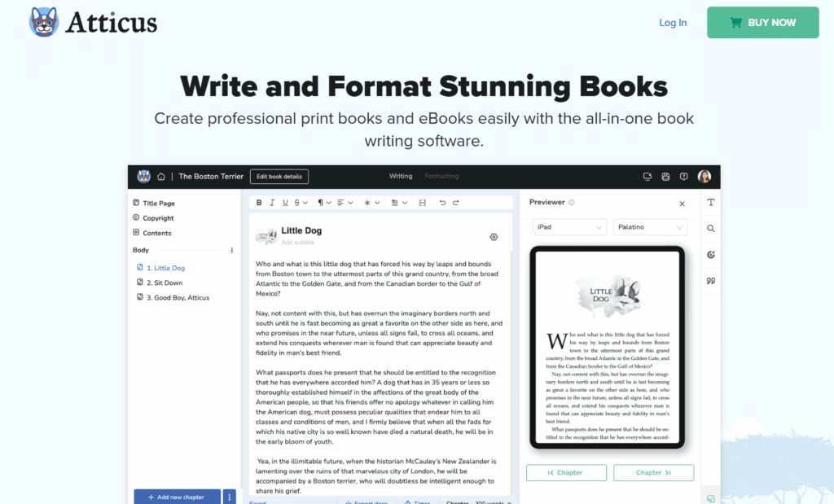Click the Log In link

[x=673, y=22]
